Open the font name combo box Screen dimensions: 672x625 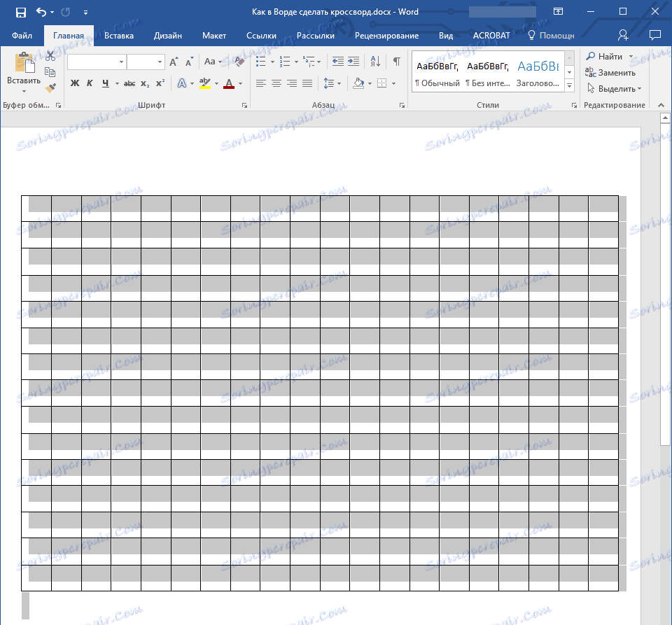coord(97,62)
